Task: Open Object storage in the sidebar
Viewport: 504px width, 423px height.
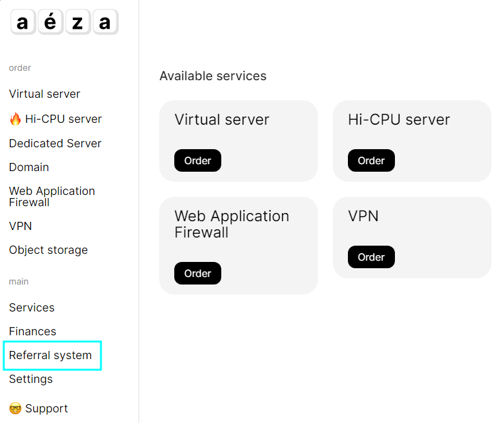Action: point(48,250)
